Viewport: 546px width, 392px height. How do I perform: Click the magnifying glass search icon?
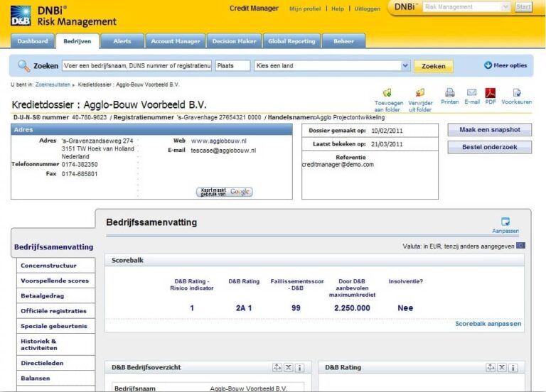point(23,65)
